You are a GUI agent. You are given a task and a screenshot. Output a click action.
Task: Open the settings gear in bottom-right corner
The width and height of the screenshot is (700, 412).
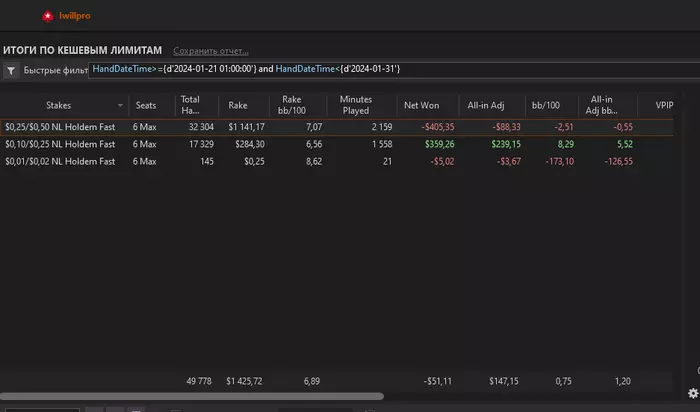coord(693,393)
